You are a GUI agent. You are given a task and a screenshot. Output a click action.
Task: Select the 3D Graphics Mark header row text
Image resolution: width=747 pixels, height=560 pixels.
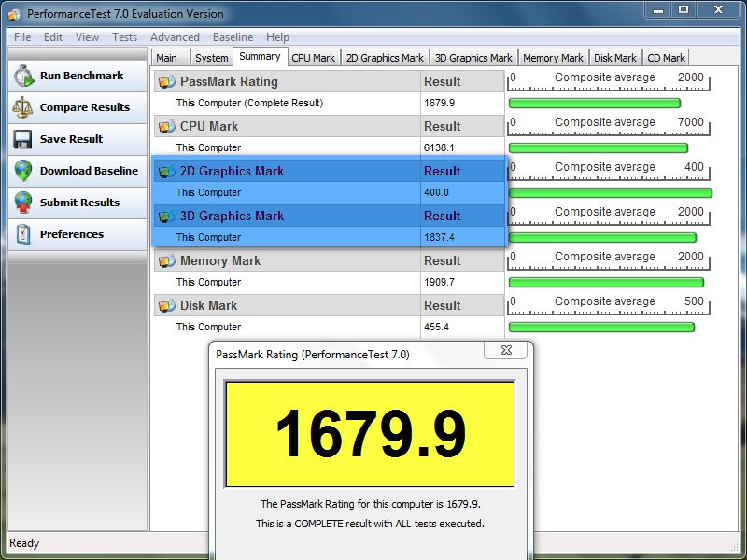tap(232, 217)
